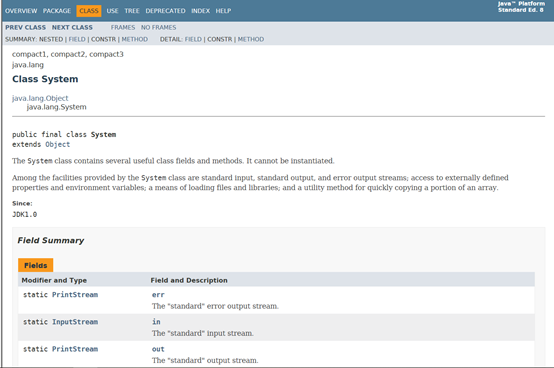554x368 pixels.
Task: Jump to FIELD detail link
Action: pyautogui.click(x=193, y=39)
